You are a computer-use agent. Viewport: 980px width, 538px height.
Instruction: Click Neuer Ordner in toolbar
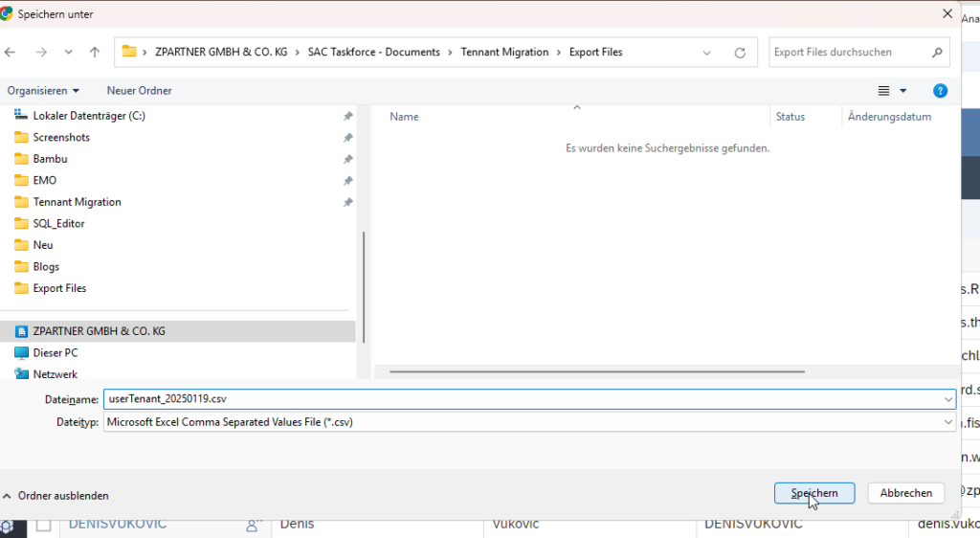tap(139, 91)
